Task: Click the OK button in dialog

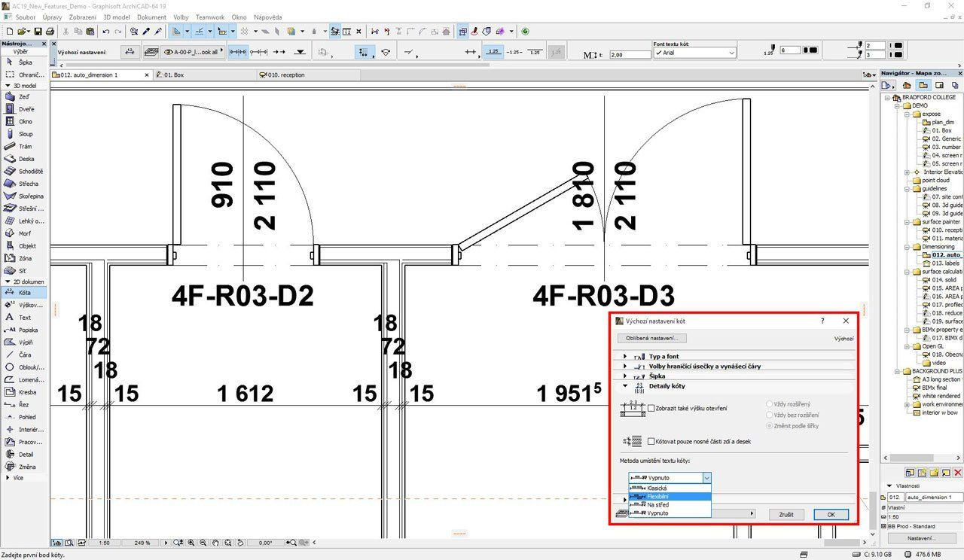Action: 831,514
